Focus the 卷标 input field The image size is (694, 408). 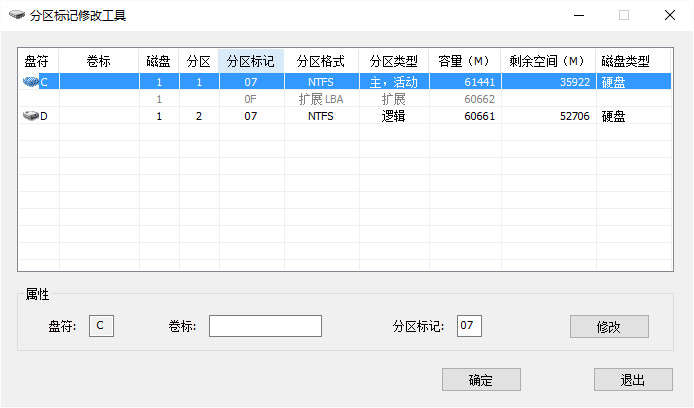[265, 326]
